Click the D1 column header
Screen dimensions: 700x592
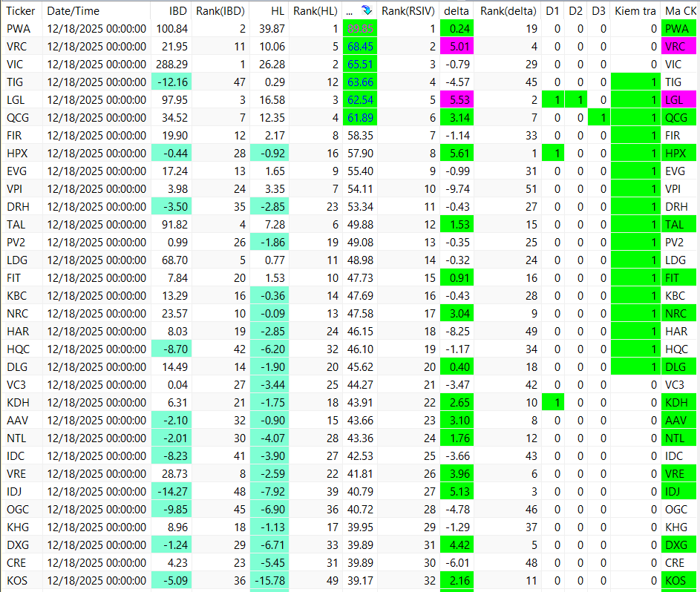[x=552, y=10]
